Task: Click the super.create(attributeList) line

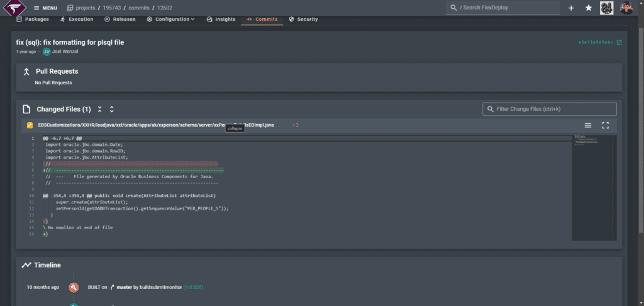Action: [x=92, y=202]
